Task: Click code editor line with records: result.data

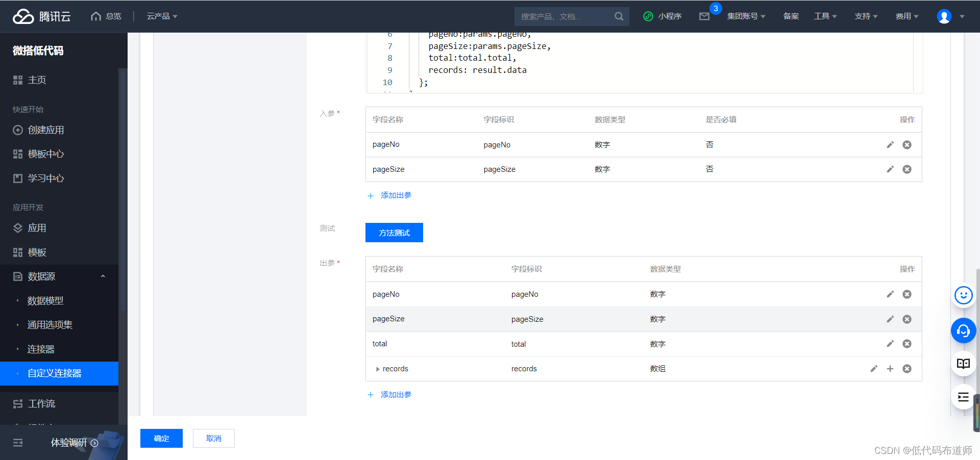Action: click(477, 70)
